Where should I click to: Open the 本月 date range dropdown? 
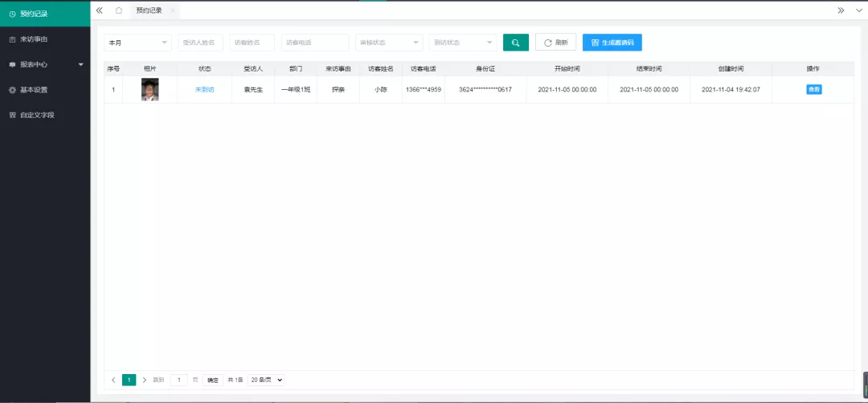[137, 43]
